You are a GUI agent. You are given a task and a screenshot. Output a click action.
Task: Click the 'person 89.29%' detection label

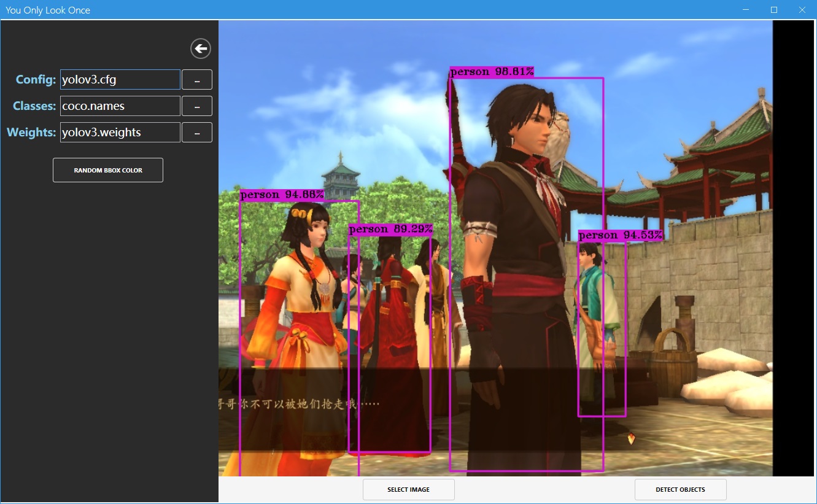(x=391, y=229)
